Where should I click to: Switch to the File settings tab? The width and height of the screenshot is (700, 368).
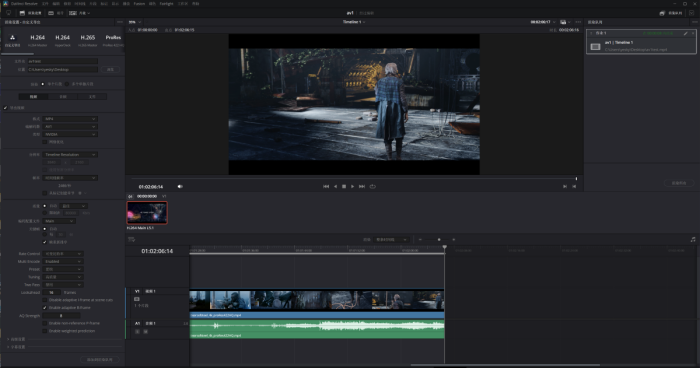[x=92, y=96]
